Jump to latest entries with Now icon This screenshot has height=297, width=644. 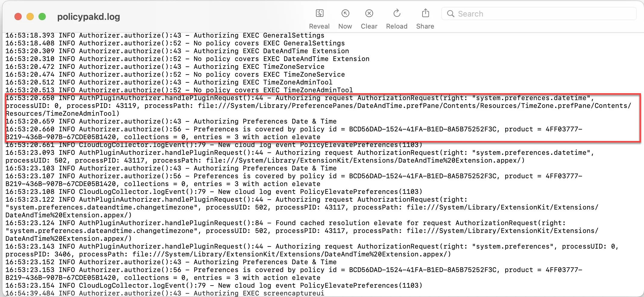pyautogui.click(x=345, y=14)
